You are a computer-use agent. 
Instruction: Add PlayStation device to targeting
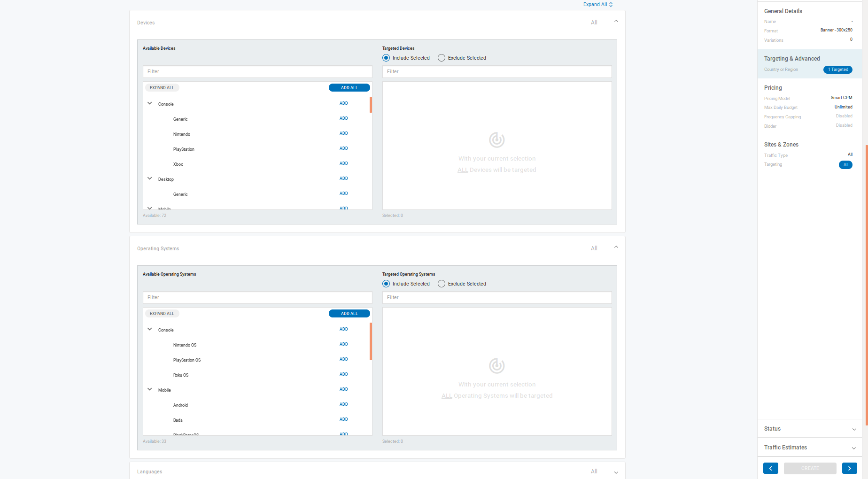click(343, 149)
